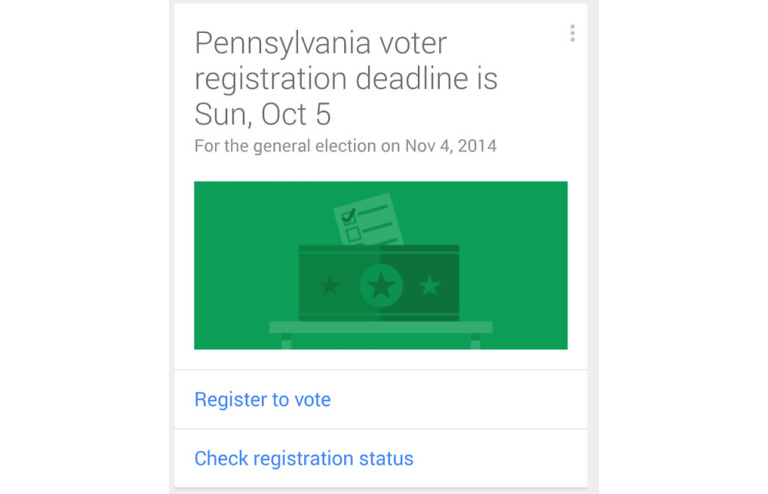
Task: Click the Register to vote link
Action: pos(262,400)
